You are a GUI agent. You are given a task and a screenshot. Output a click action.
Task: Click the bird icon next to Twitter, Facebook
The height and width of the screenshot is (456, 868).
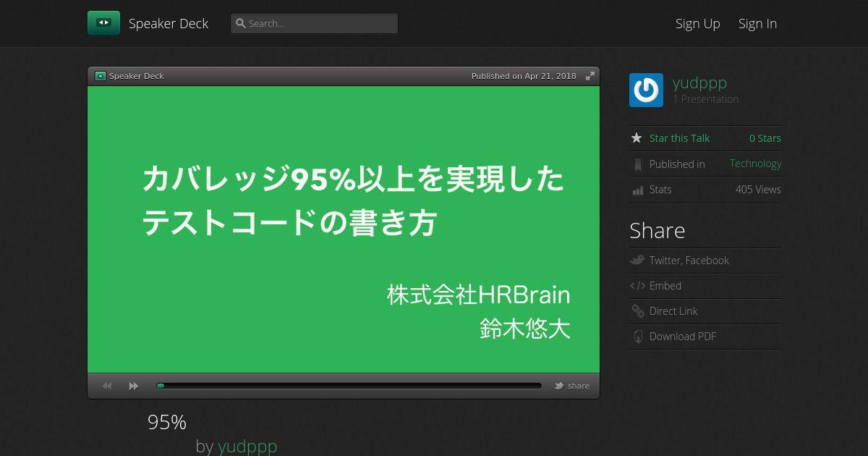click(637, 261)
